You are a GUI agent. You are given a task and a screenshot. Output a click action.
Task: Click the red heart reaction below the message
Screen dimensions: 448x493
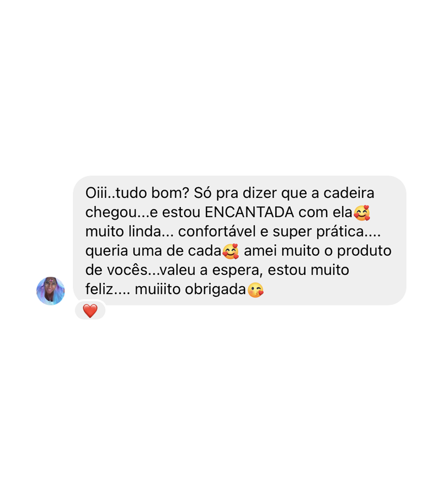90,311
